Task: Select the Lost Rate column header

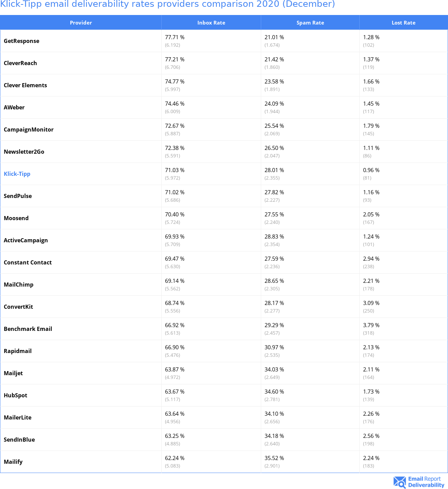Action: (x=403, y=23)
